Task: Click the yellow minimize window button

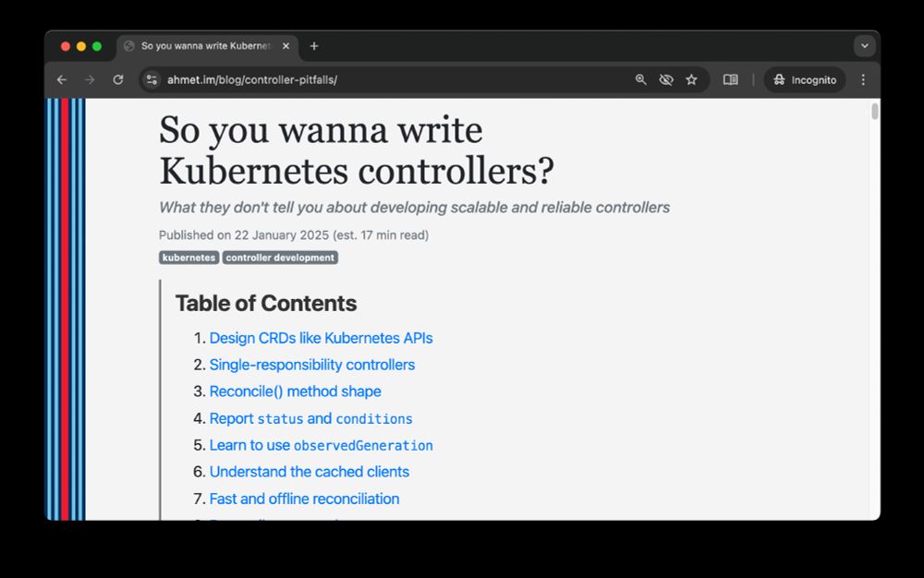Action: click(81, 46)
